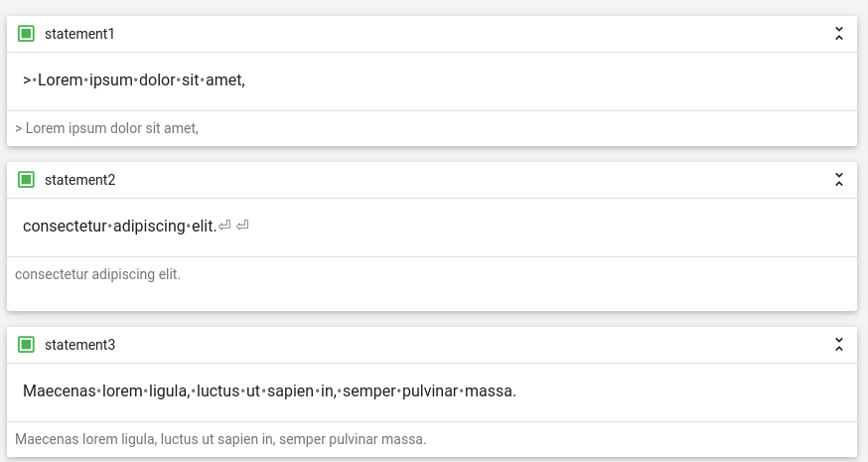Click the green status icon of statement1

26,34
